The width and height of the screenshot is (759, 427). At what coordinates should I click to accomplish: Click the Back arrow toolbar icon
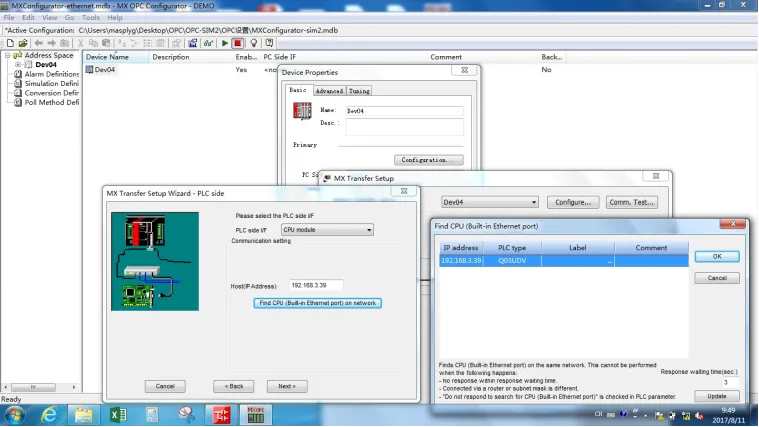click(x=39, y=43)
